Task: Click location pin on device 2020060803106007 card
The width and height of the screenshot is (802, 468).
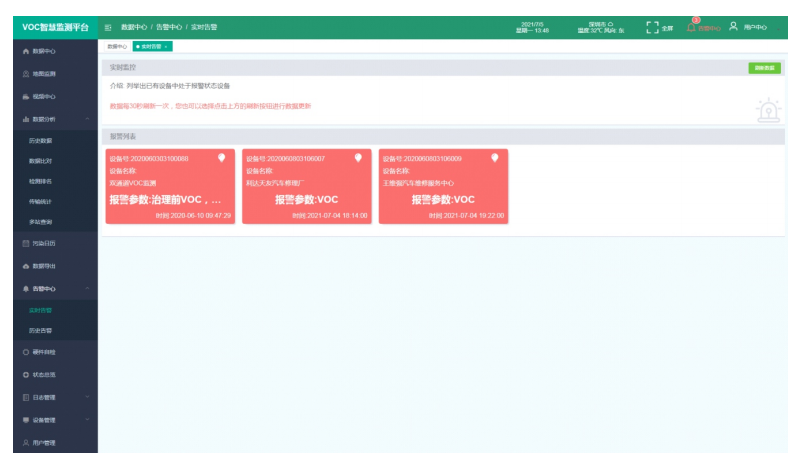Action: (x=358, y=158)
